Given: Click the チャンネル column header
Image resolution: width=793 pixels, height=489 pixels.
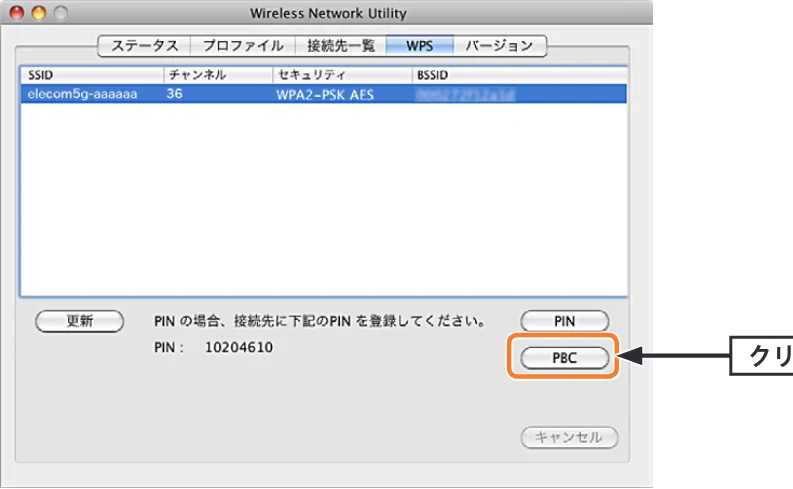Looking at the screenshot, I should (218, 75).
